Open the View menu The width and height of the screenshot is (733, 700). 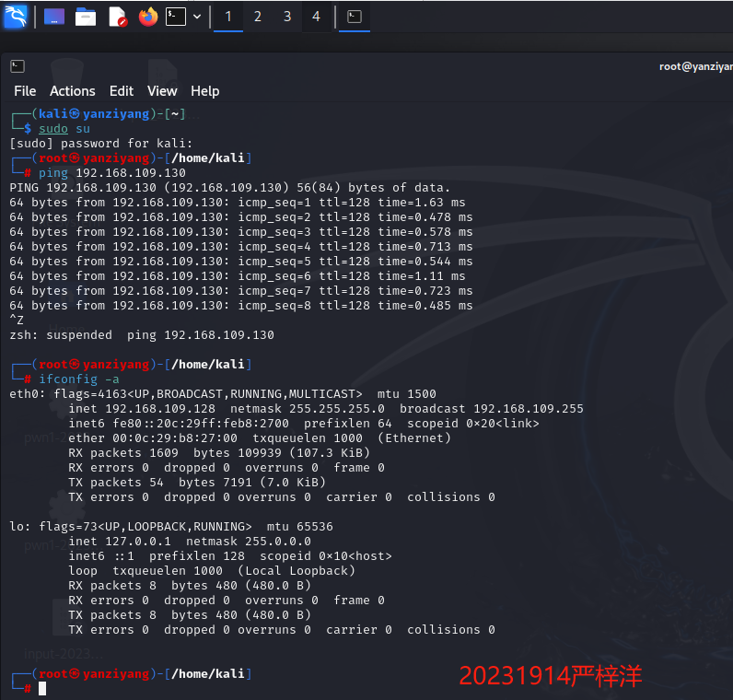162,91
